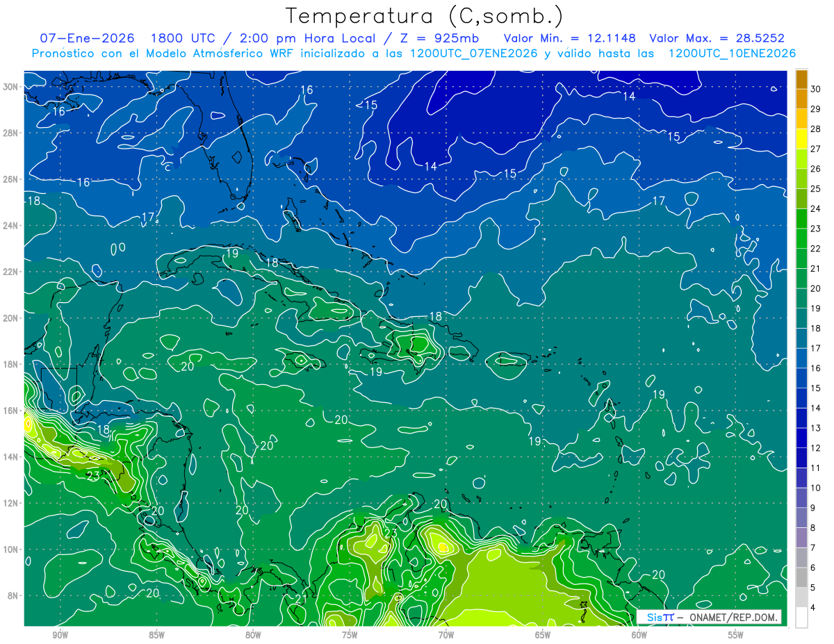Click longitude axis label "90W"

60,635
